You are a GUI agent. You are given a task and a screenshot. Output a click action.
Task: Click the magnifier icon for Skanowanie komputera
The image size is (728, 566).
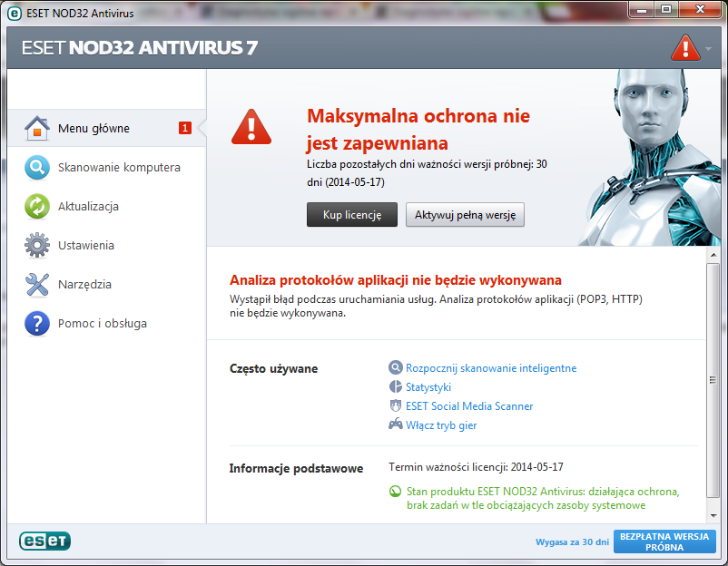click(x=37, y=167)
